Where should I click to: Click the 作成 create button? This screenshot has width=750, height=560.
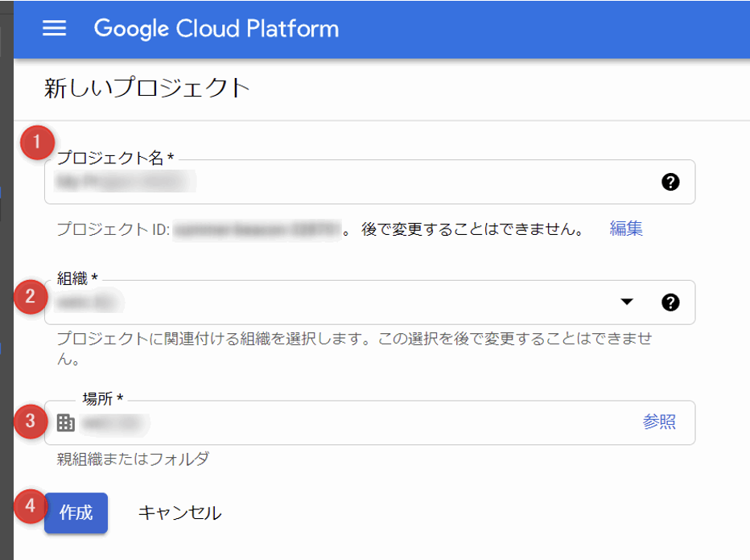coord(76,513)
